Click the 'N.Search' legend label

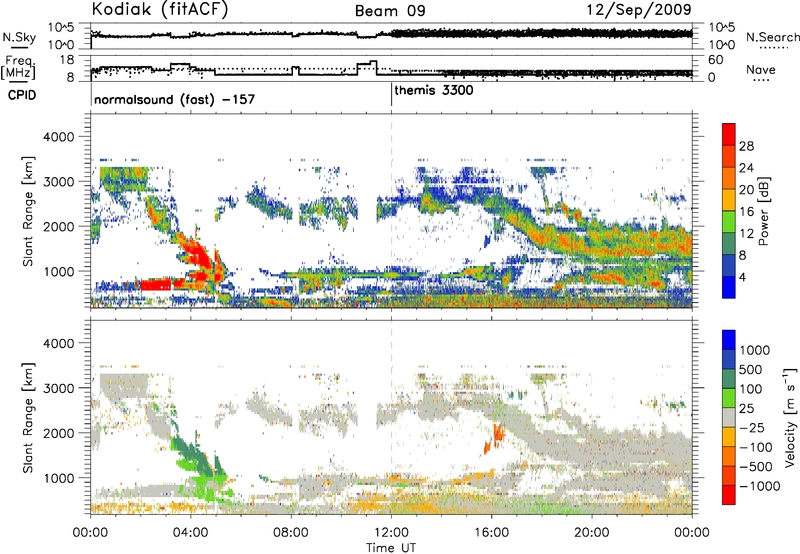pyautogui.click(x=772, y=37)
